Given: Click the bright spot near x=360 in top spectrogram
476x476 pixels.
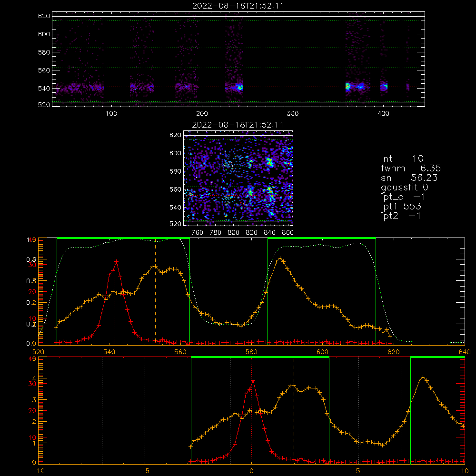Looking at the screenshot, I should click(348, 87).
